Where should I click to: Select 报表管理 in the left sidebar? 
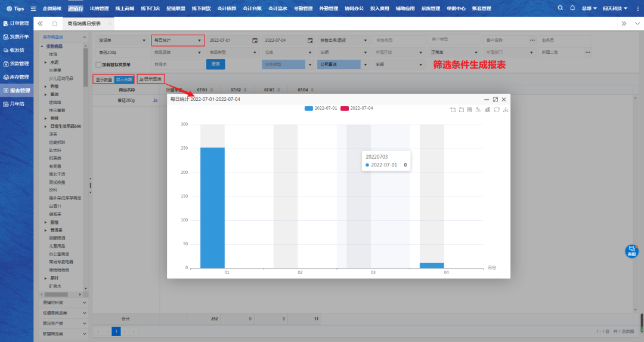17,91
